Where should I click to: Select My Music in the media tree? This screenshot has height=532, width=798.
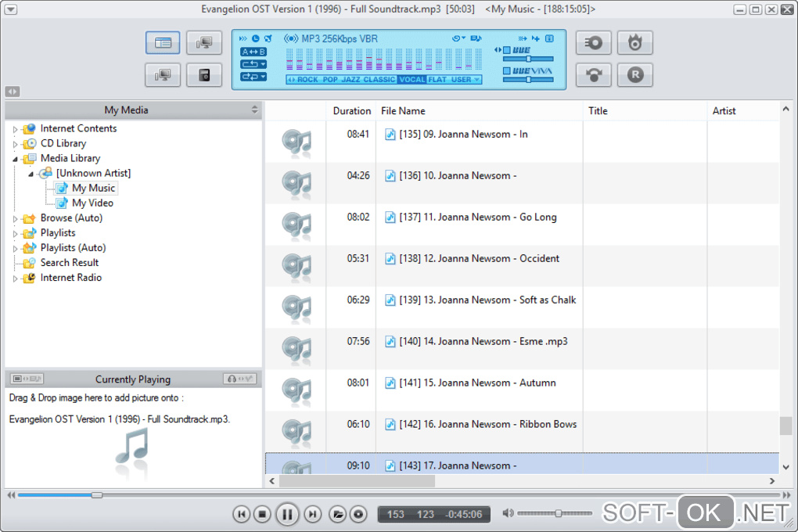(x=93, y=188)
